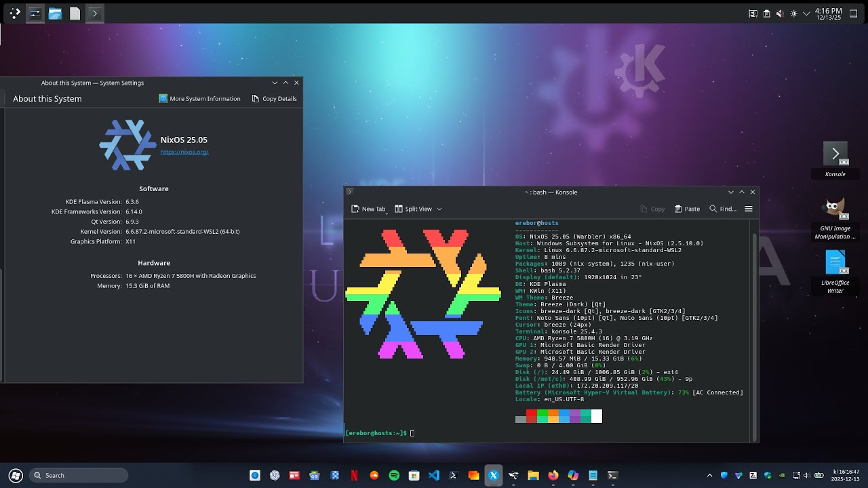This screenshot has width=868, height=488.
Task: Select the Konsole desktop icon
Action: click(x=835, y=160)
